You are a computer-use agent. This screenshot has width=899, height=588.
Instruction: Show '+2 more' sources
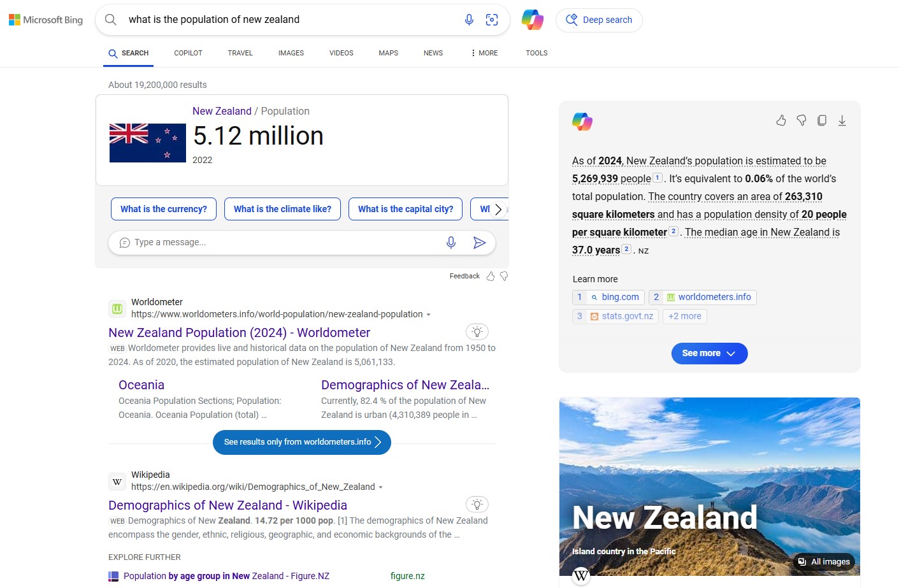[685, 316]
